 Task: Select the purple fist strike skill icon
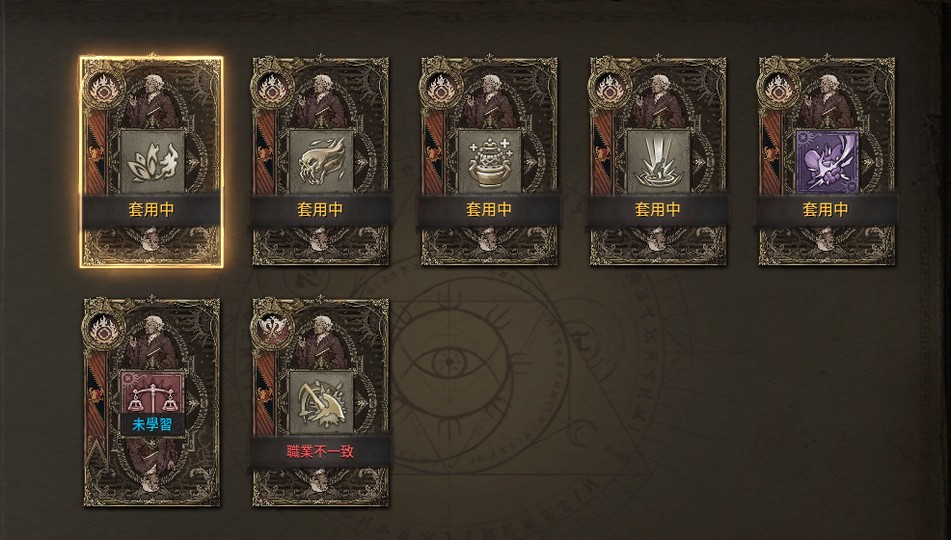(827, 161)
